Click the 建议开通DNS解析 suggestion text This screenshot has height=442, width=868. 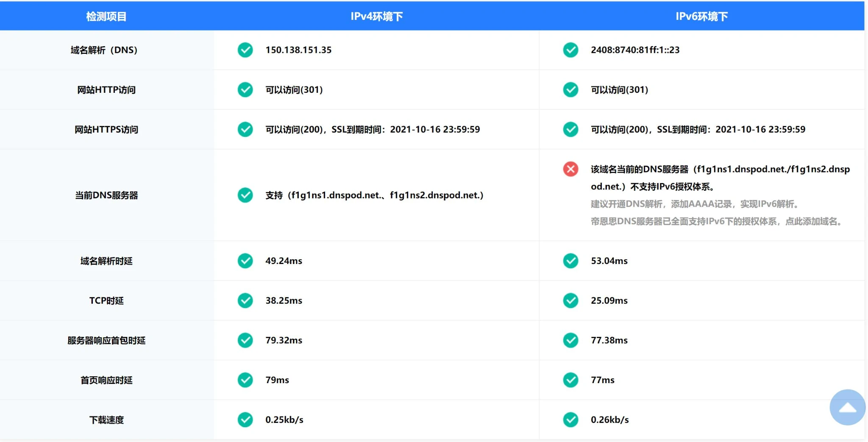694,204
